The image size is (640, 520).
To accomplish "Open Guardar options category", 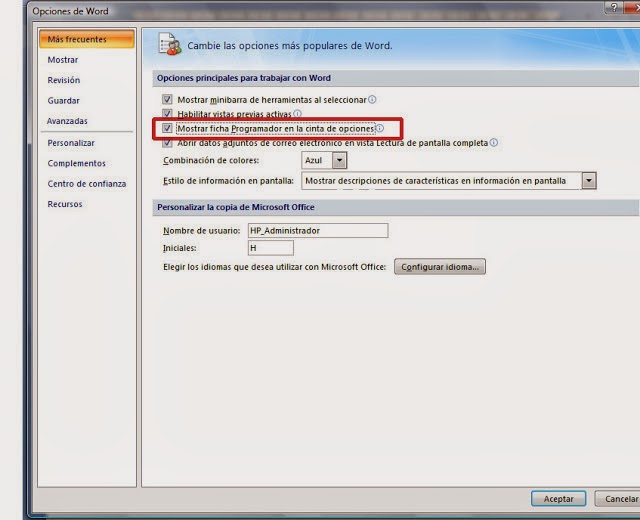I will click(64, 101).
